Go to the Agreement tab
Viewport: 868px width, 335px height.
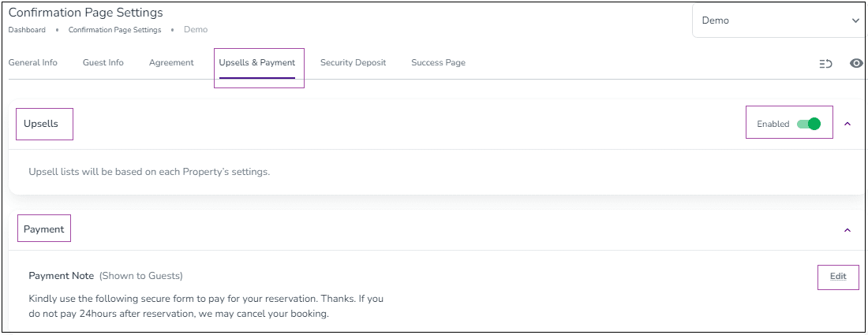pyautogui.click(x=171, y=62)
